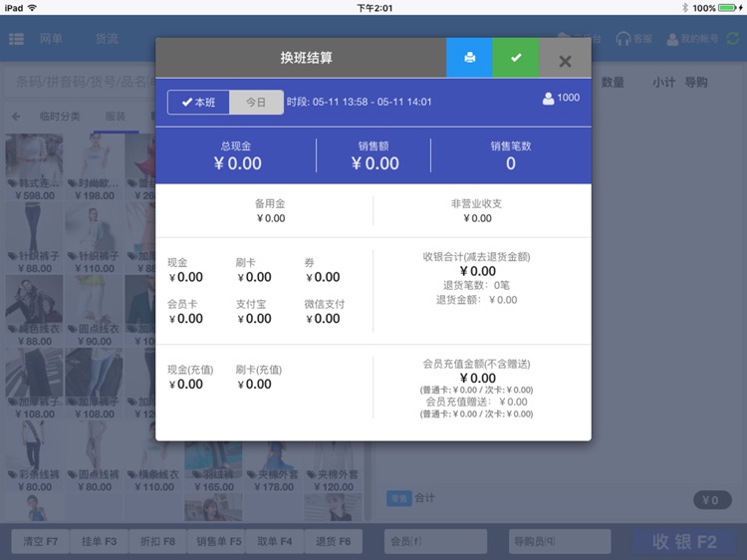Open 客服 headset support icon
Image resolution: width=747 pixels, height=560 pixels.
633,39
